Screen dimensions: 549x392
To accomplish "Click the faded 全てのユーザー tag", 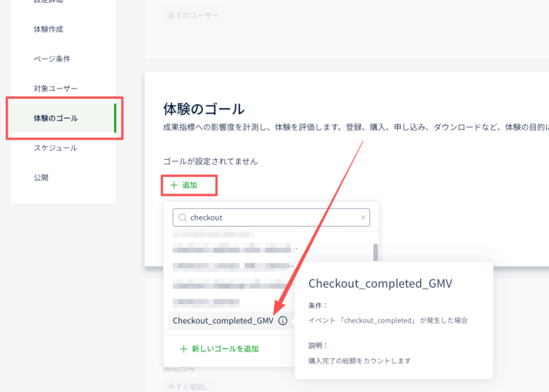I will pyautogui.click(x=194, y=16).
